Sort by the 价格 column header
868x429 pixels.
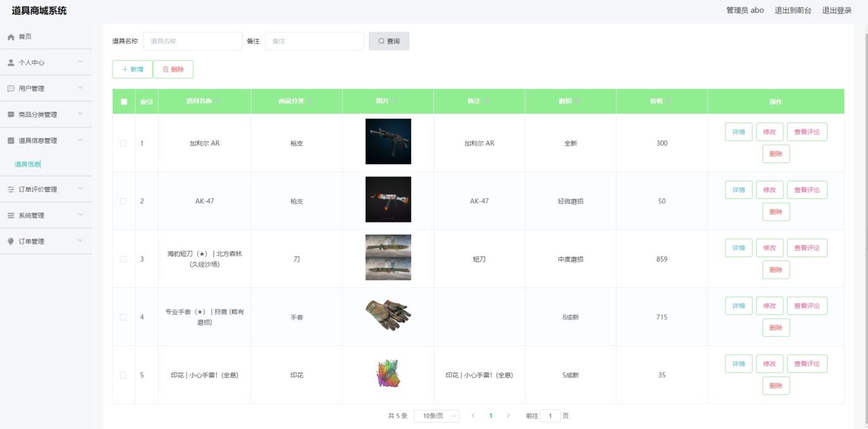[x=662, y=102]
